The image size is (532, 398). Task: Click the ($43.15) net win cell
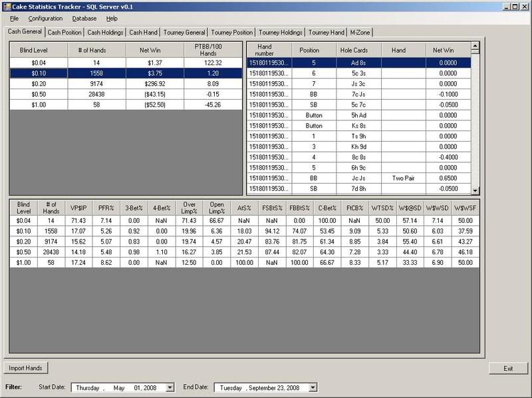pos(155,95)
